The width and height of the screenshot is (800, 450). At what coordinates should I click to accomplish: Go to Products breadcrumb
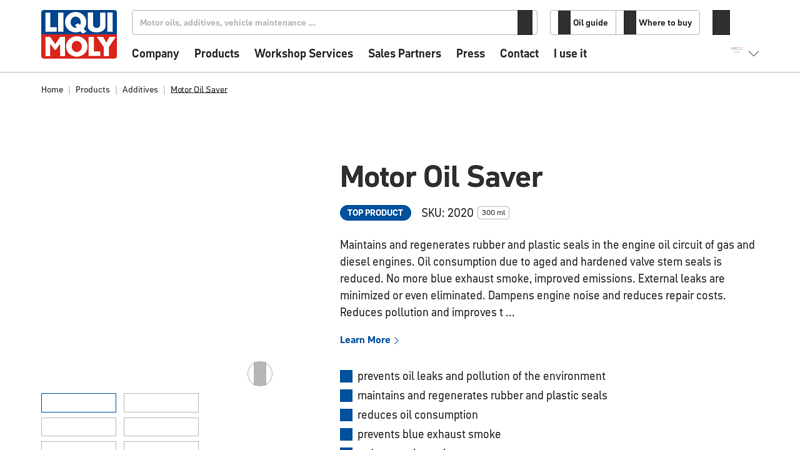coord(92,89)
